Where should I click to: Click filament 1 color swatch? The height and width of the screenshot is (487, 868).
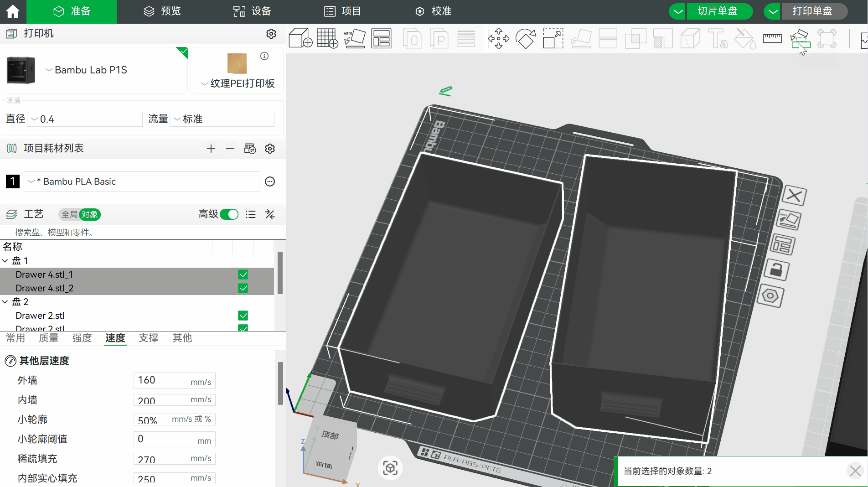pyautogui.click(x=13, y=181)
